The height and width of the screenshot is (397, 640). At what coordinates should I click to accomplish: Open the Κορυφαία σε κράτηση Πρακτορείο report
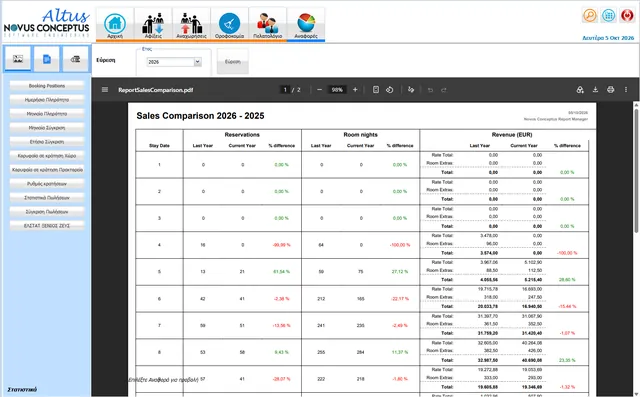47,170
